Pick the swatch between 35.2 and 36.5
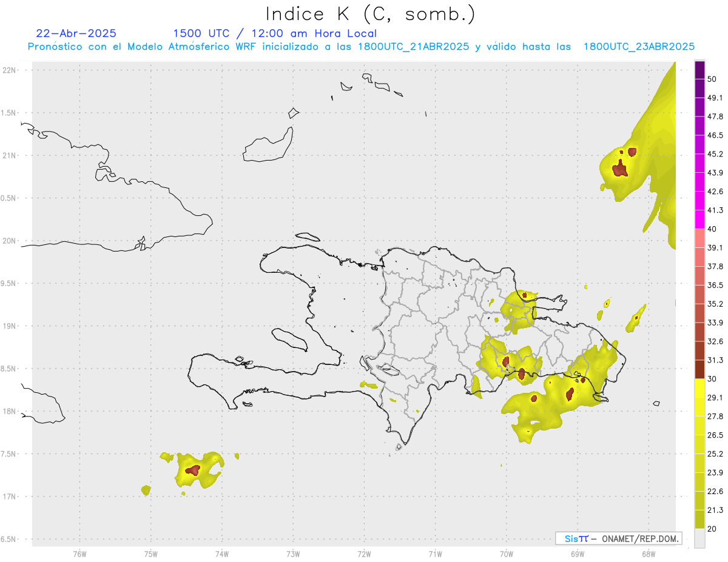Image resolution: width=728 pixels, height=562 pixels. coord(699,295)
